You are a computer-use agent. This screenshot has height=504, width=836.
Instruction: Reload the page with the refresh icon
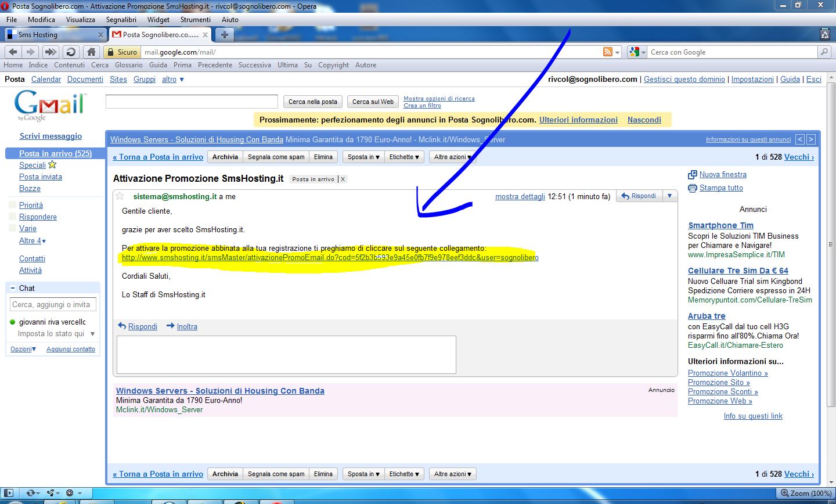(x=71, y=52)
